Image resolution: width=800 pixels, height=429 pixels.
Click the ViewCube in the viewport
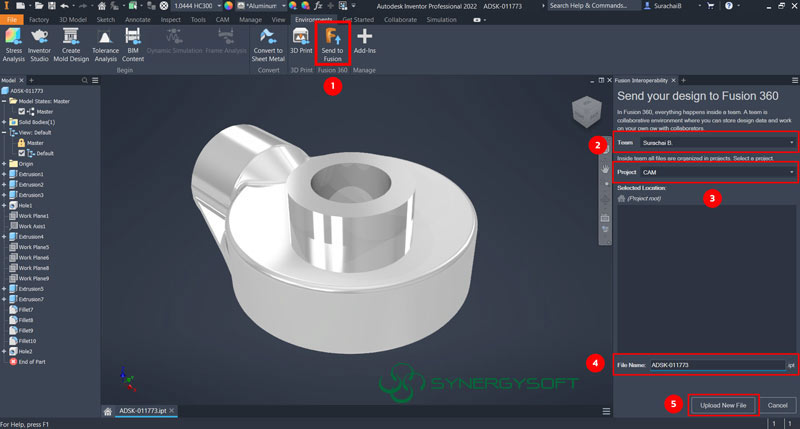[587, 111]
